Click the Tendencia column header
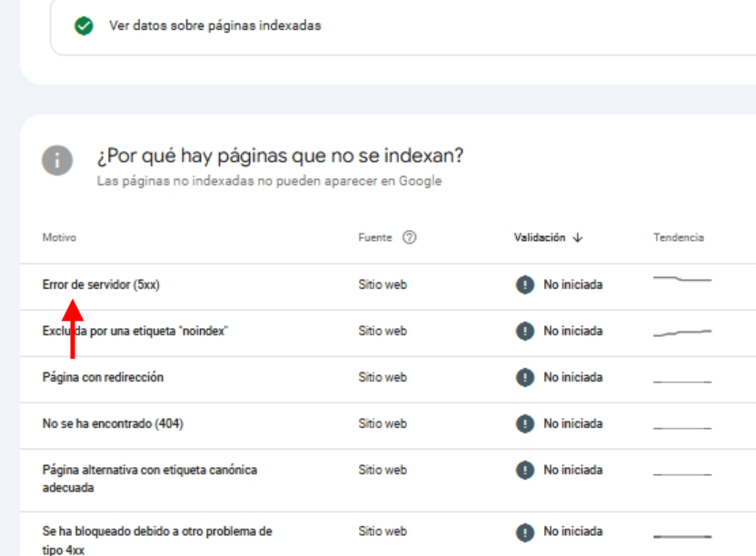 click(x=678, y=237)
